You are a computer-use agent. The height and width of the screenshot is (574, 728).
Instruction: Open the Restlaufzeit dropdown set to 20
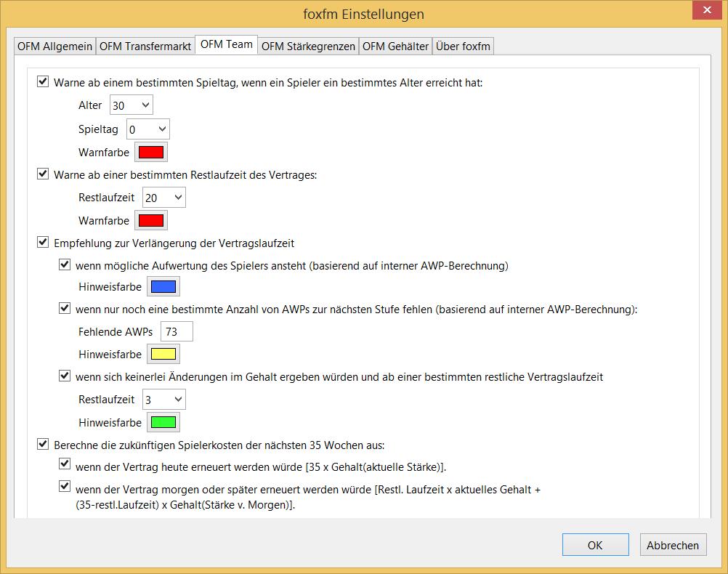tap(163, 197)
